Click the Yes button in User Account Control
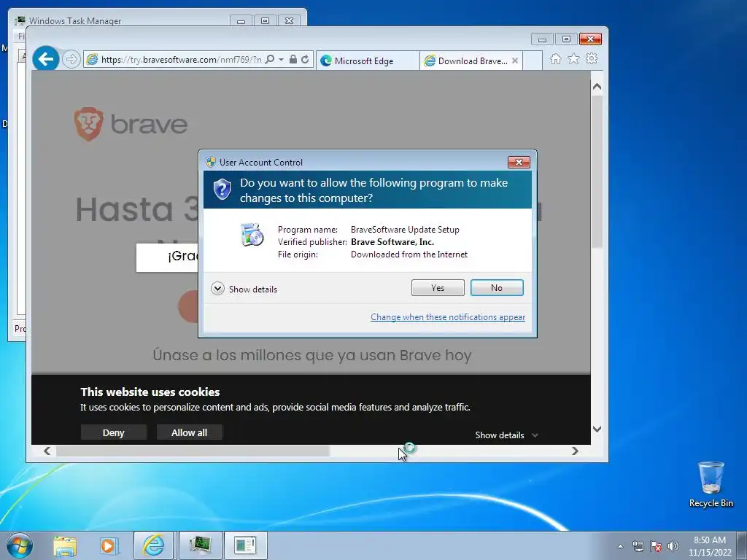Viewport: 747px width, 560px height. pos(438,287)
